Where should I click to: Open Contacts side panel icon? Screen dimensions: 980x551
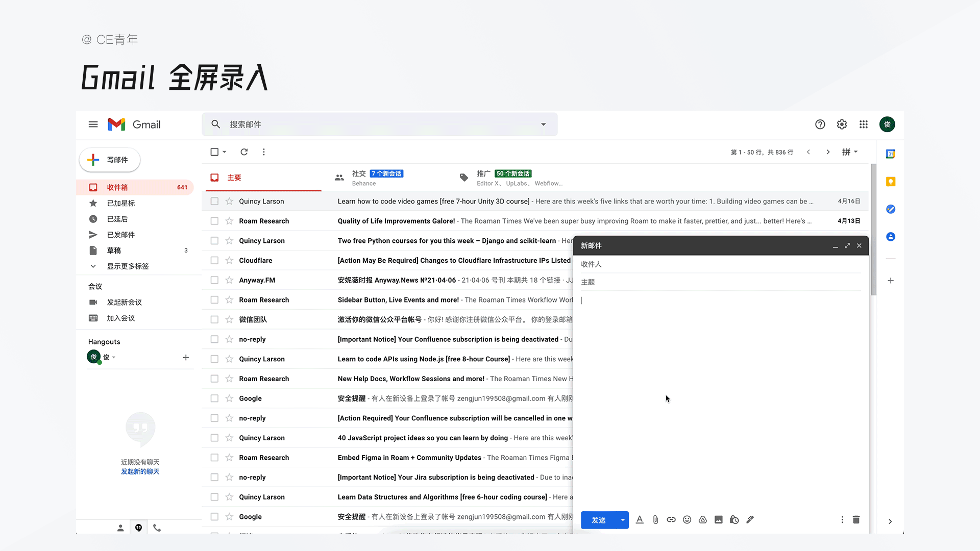pyautogui.click(x=891, y=237)
